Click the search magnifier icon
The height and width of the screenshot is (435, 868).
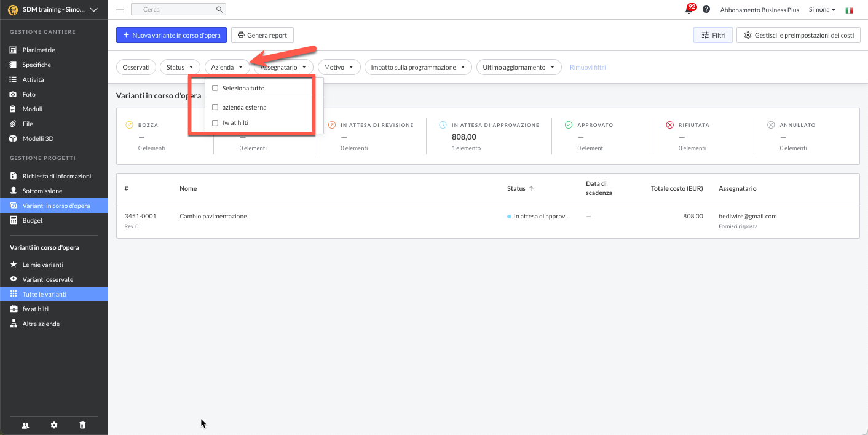219,10
